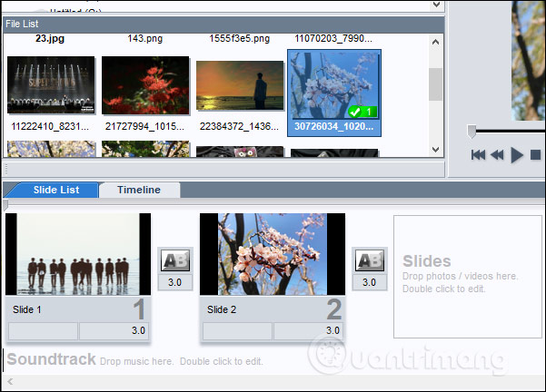Click the Slide 2 name label

pos(222,309)
